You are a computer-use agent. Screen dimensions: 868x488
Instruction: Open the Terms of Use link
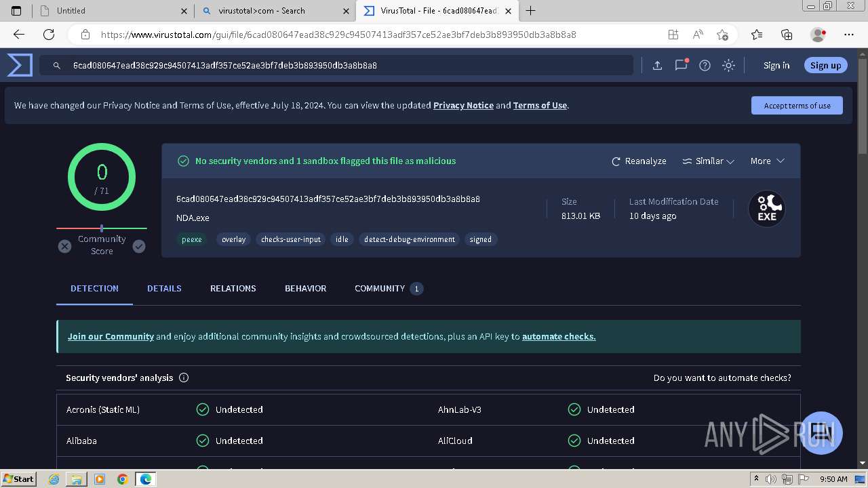coord(540,106)
